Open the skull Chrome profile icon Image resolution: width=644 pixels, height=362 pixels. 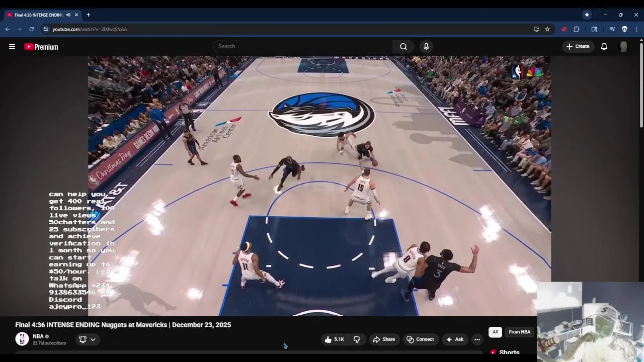pos(624,29)
